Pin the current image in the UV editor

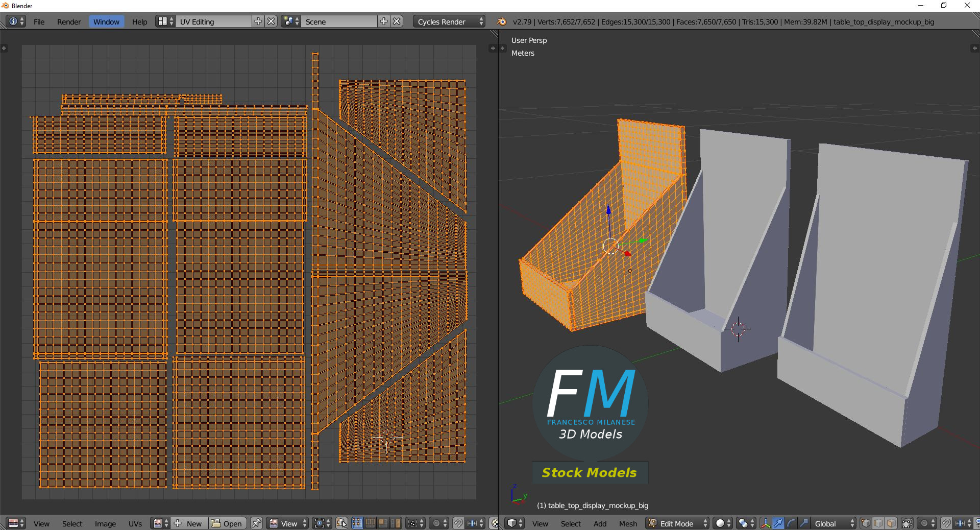256,523
